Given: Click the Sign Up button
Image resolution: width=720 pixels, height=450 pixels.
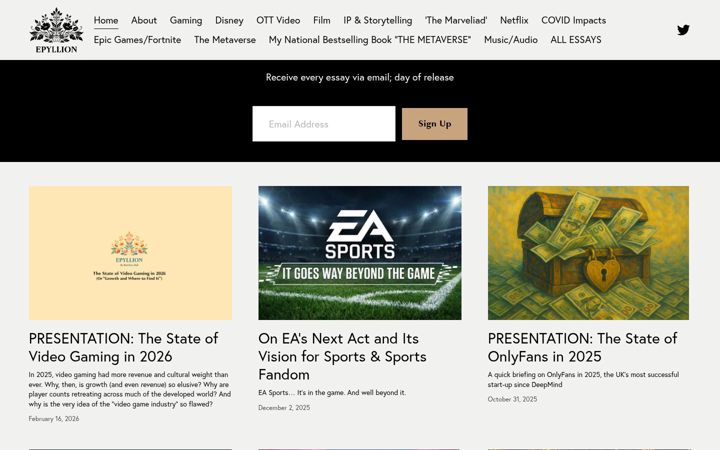Looking at the screenshot, I should coord(435,124).
